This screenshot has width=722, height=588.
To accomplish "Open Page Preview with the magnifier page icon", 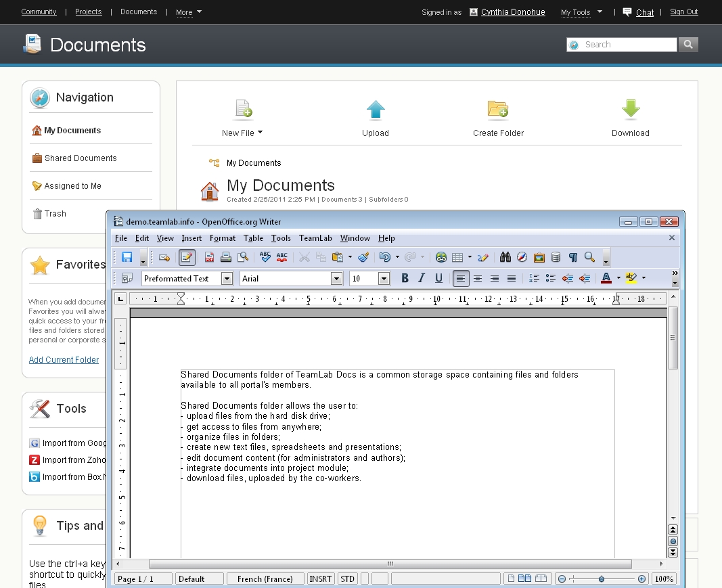I will [x=243, y=257].
